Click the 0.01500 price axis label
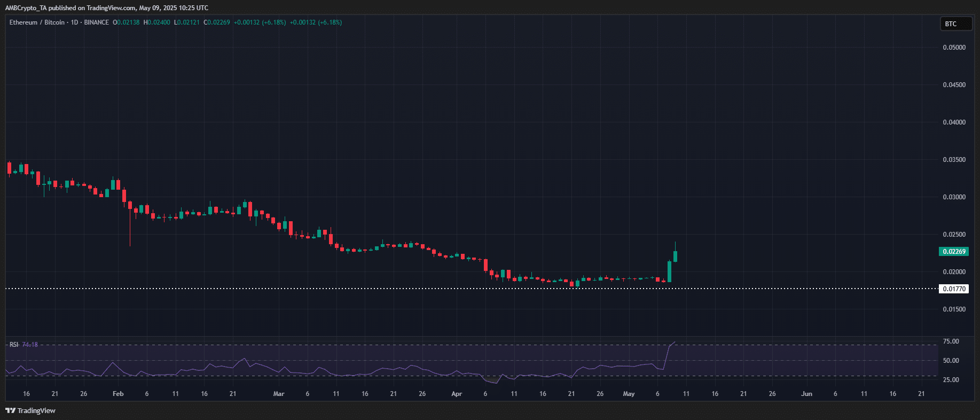The image size is (980, 420). [954, 309]
